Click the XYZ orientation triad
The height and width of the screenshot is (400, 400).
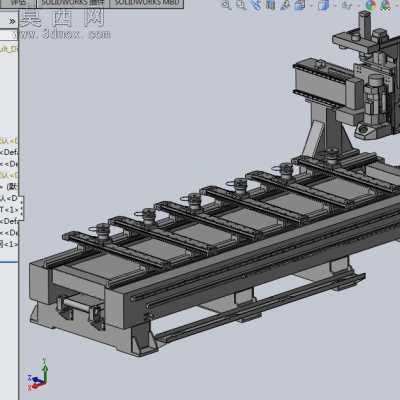37,375
